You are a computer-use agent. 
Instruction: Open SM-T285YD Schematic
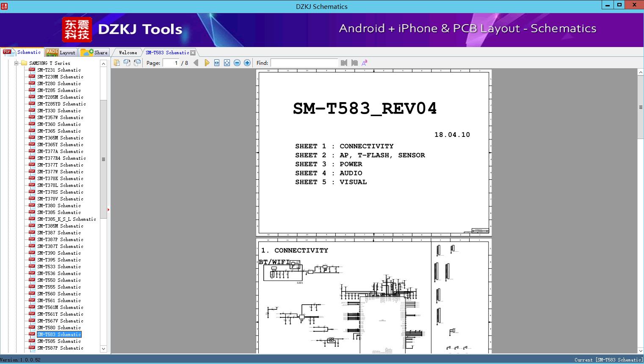tap(61, 104)
